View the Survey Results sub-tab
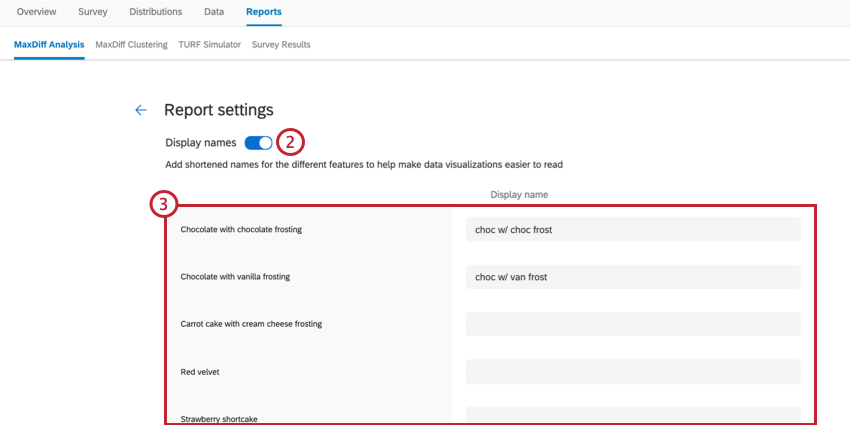The height and width of the screenshot is (425, 850). click(281, 45)
